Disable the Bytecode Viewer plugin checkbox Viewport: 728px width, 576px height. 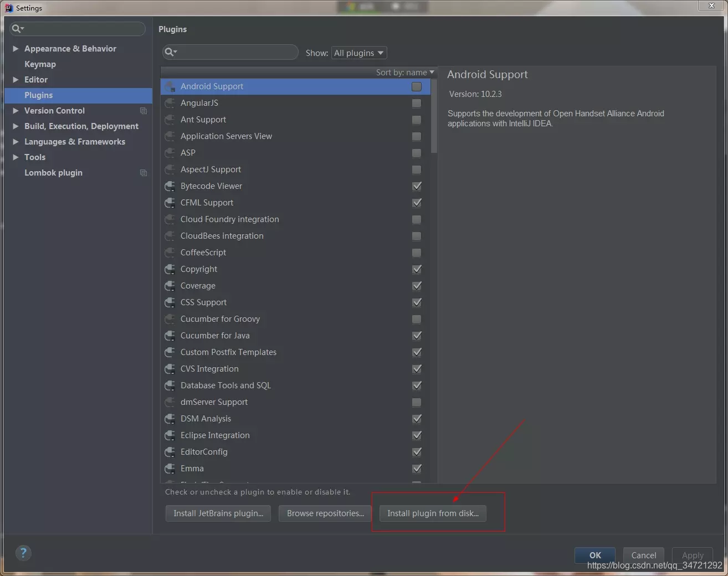pyautogui.click(x=417, y=186)
